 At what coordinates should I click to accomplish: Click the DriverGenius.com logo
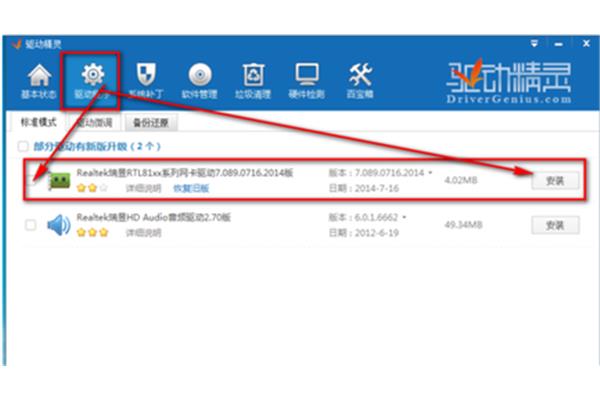pos(509,82)
